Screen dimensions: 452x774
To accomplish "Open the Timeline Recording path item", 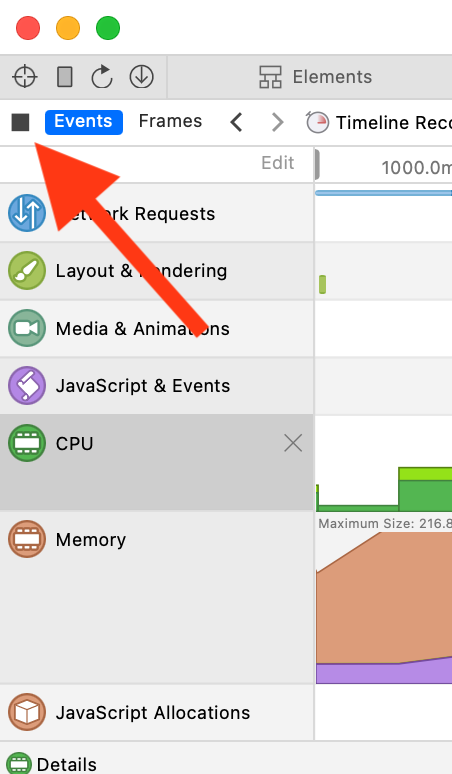I will [378, 122].
